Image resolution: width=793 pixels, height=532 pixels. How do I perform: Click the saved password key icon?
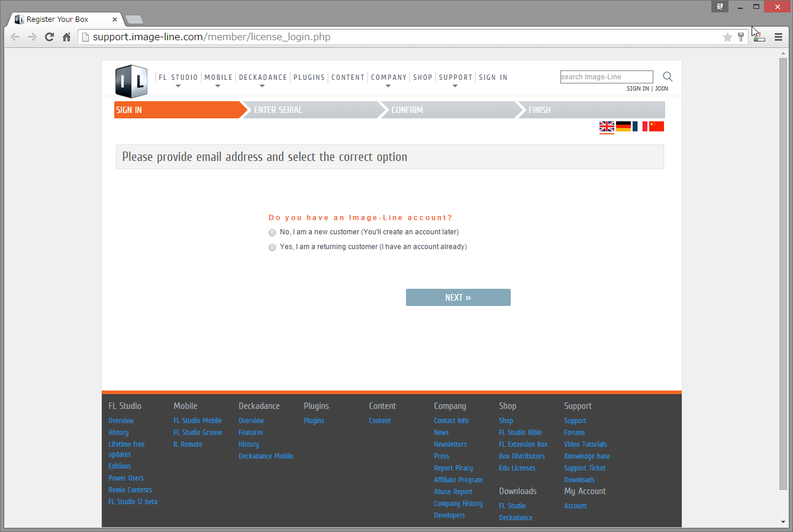(740, 37)
